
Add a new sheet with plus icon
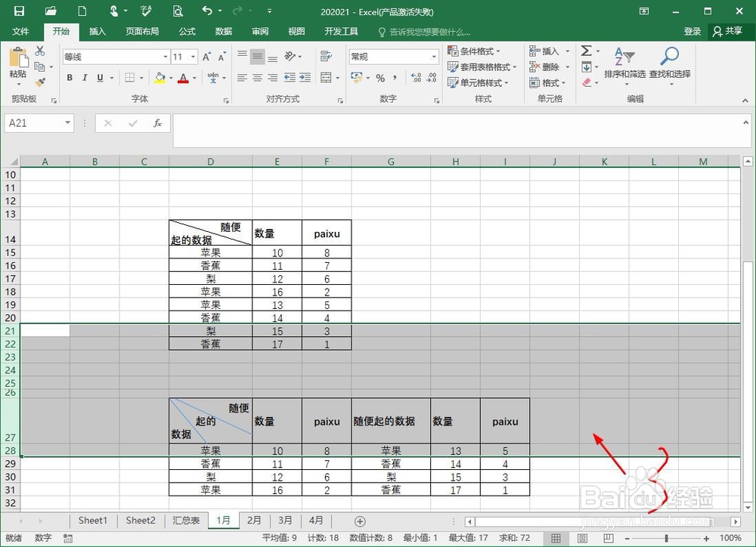(360, 521)
